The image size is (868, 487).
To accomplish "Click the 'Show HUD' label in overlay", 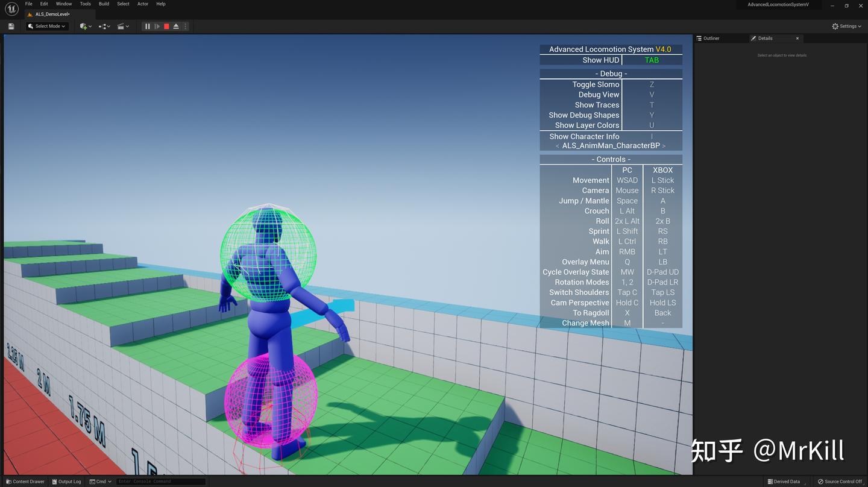I will (600, 60).
